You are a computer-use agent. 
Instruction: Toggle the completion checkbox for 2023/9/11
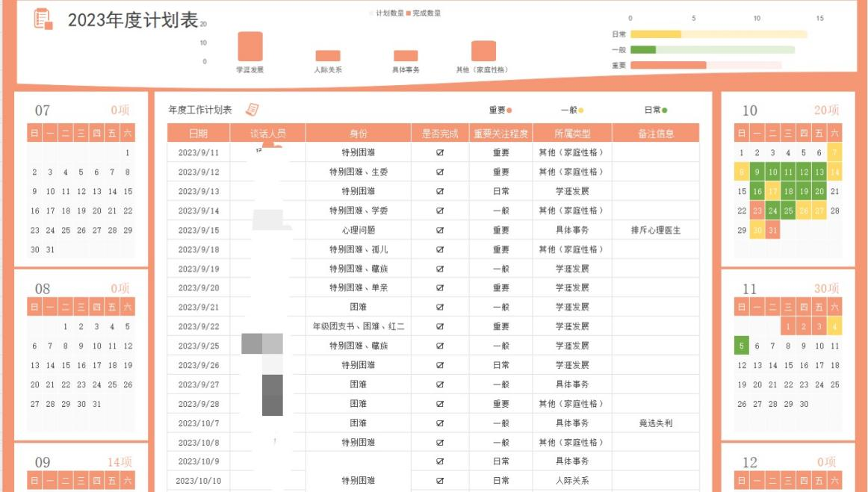pos(440,152)
